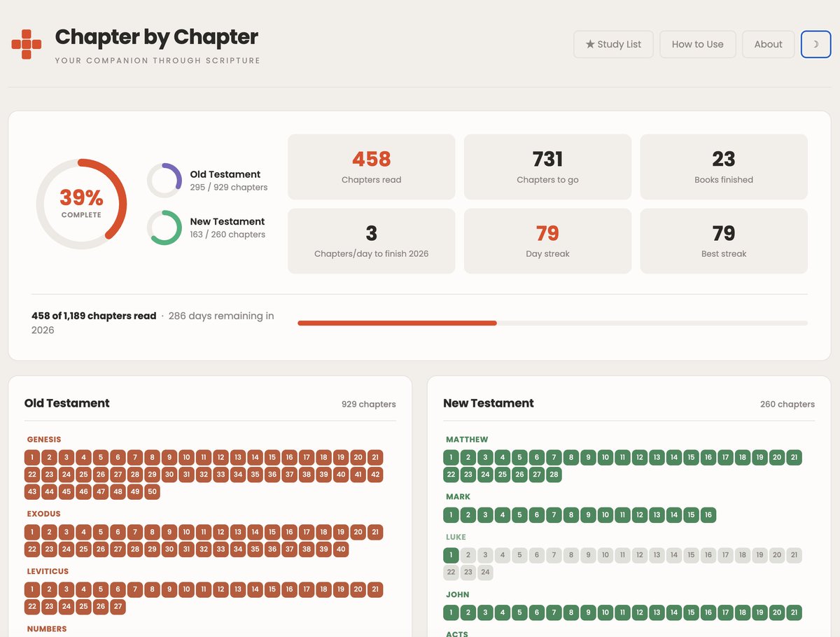Toggle dark mode with the moon button
The width and height of the screenshot is (840, 637).
pos(815,44)
